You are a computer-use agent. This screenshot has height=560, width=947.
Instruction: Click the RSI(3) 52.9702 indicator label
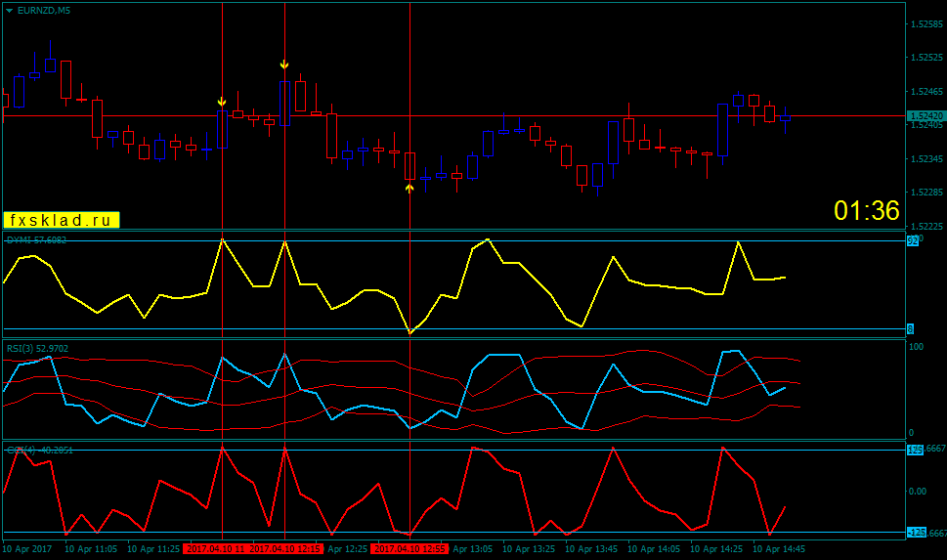(x=37, y=349)
